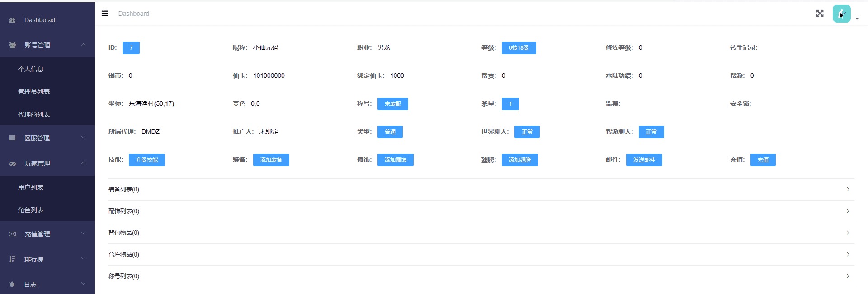This screenshot has height=294, width=868.
Task: Click the 日志 bug icon
Action: click(12, 285)
